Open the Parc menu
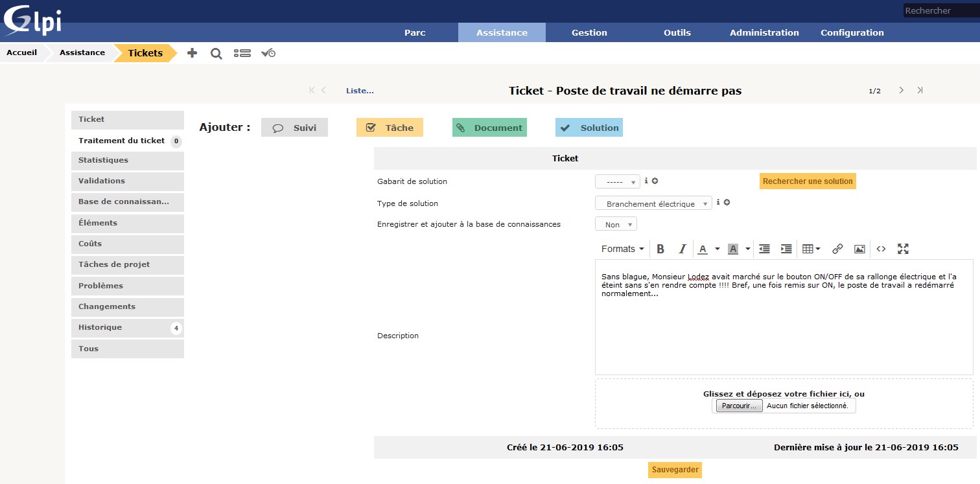Viewport: 980px width, 484px height. (x=415, y=32)
